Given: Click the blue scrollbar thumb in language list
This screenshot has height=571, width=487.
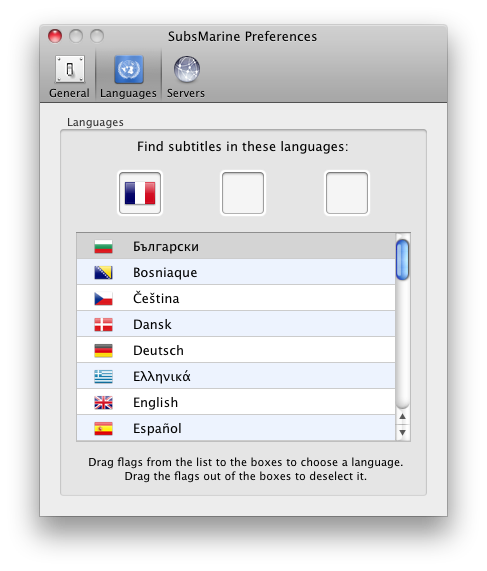Looking at the screenshot, I should 402,260.
